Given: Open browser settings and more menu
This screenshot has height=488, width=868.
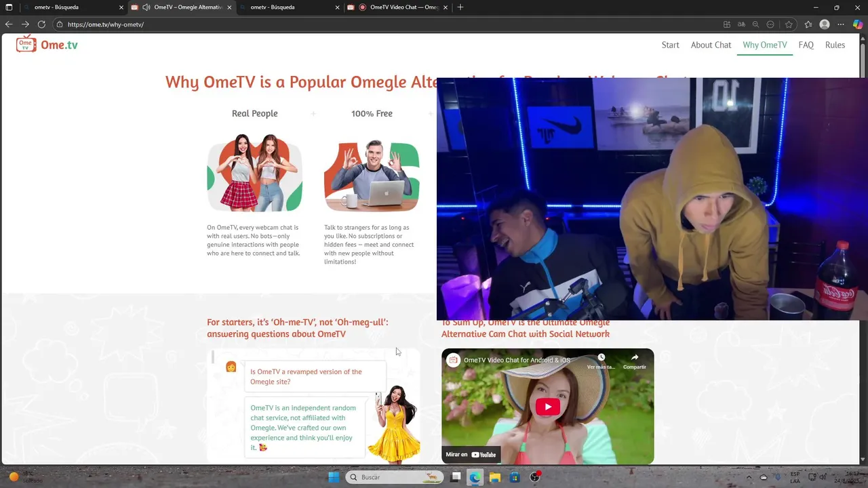Looking at the screenshot, I should tap(841, 24).
